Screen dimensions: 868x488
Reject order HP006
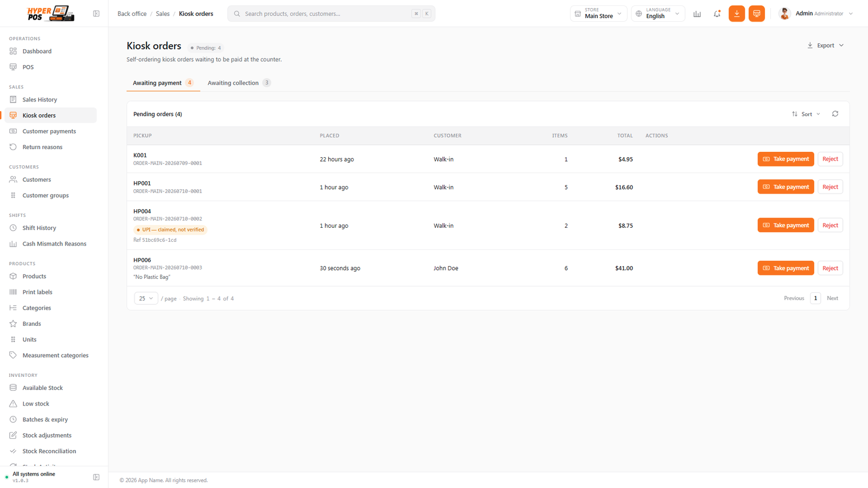pos(830,268)
